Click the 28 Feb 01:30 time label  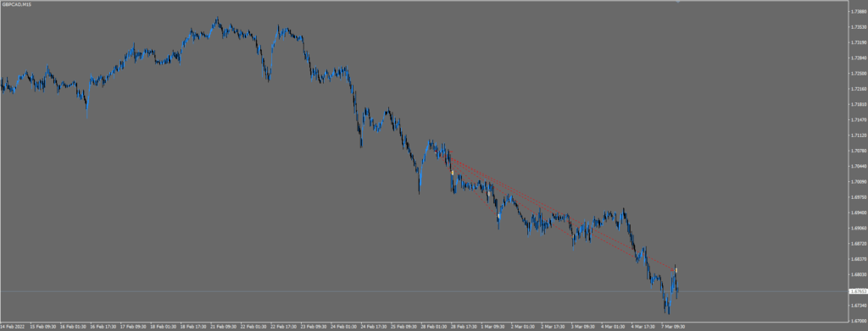[433, 326]
